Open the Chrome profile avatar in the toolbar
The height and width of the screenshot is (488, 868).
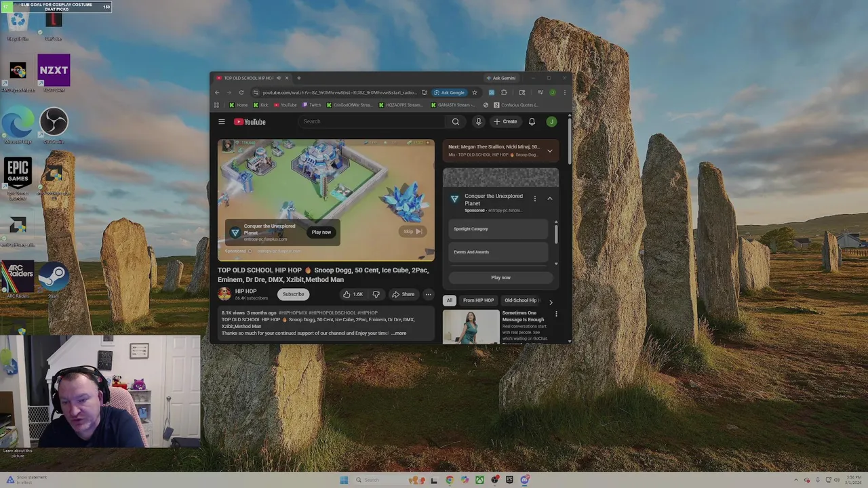pyautogui.click(x=553, y=93)
